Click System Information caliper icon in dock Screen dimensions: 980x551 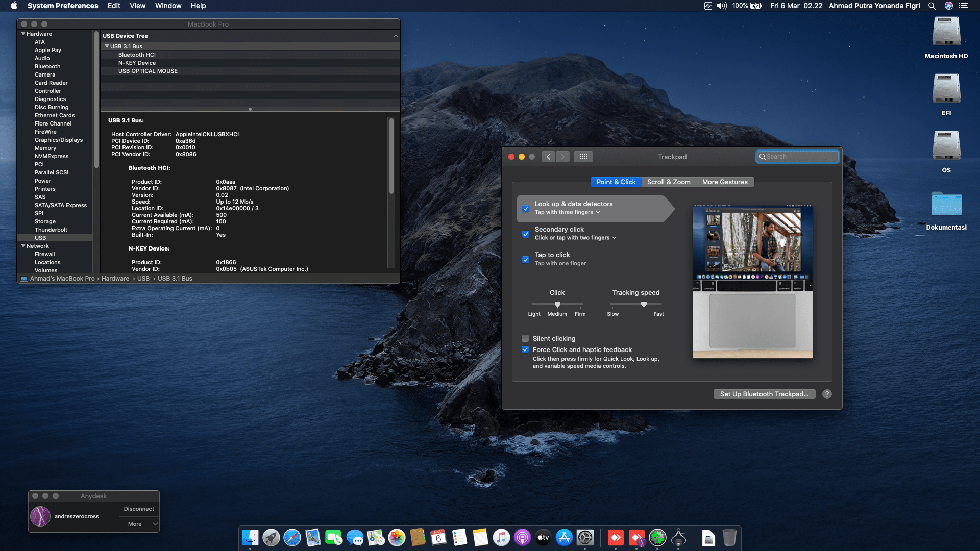[x=678, y=537]
